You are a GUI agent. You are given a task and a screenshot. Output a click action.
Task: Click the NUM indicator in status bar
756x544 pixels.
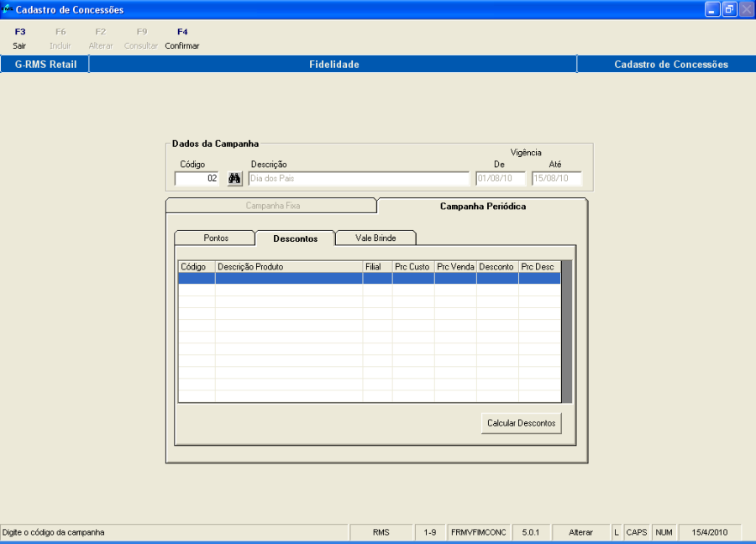(664, 532)
